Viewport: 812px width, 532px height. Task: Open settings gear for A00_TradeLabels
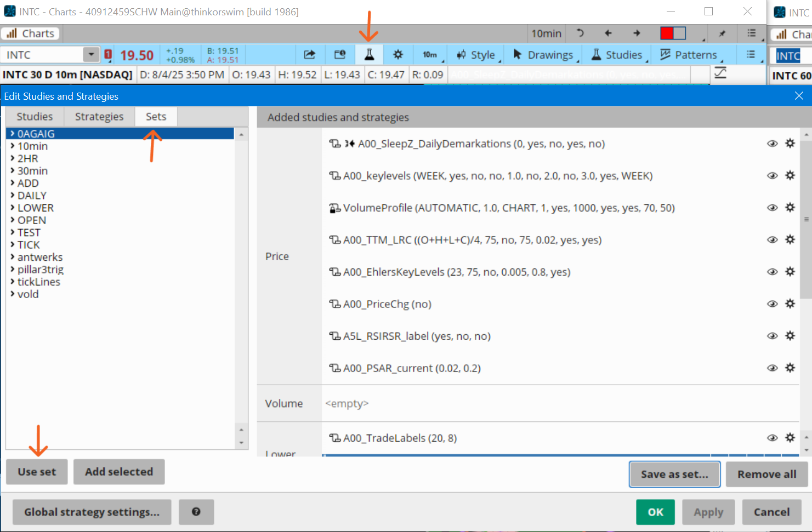click(x=790, y=438)
